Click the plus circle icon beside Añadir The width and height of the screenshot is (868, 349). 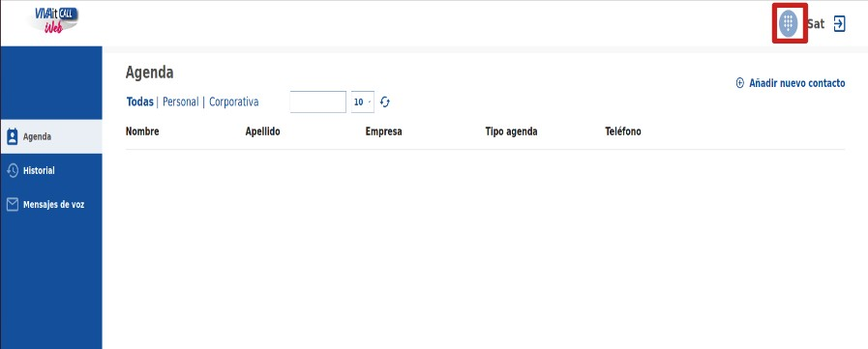point(740,83)
